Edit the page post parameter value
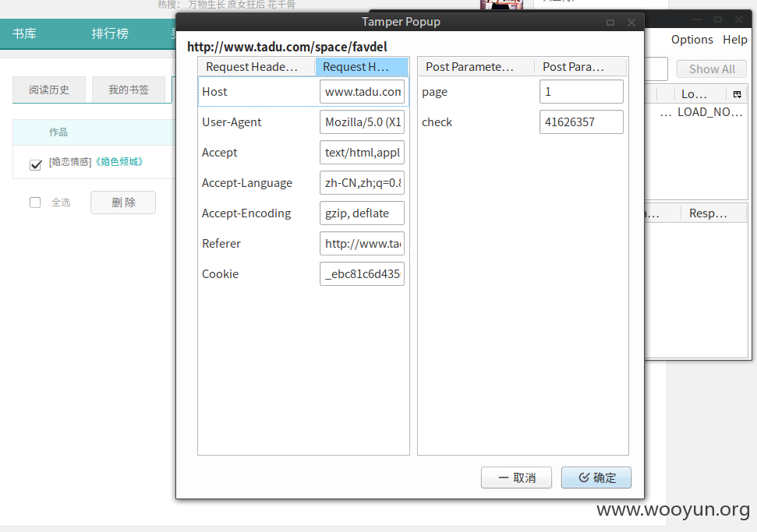 tap(582, 92)
